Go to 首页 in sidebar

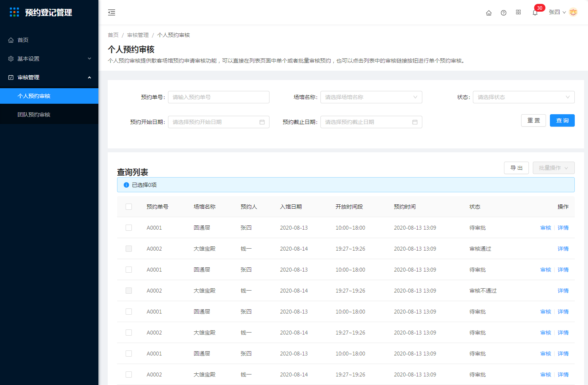click(49, 40)
